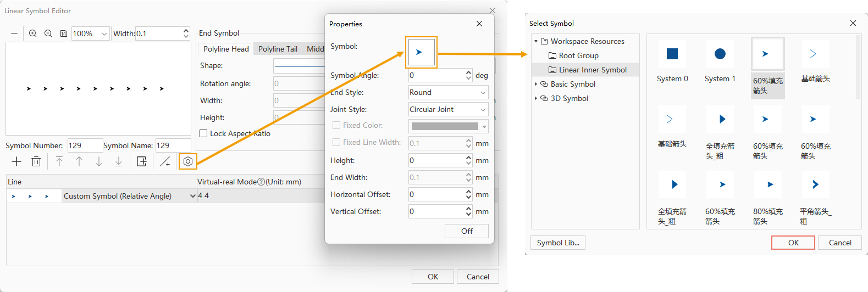
Task: Click OK in Select Symbol dialog
Action: click(793, 243)
